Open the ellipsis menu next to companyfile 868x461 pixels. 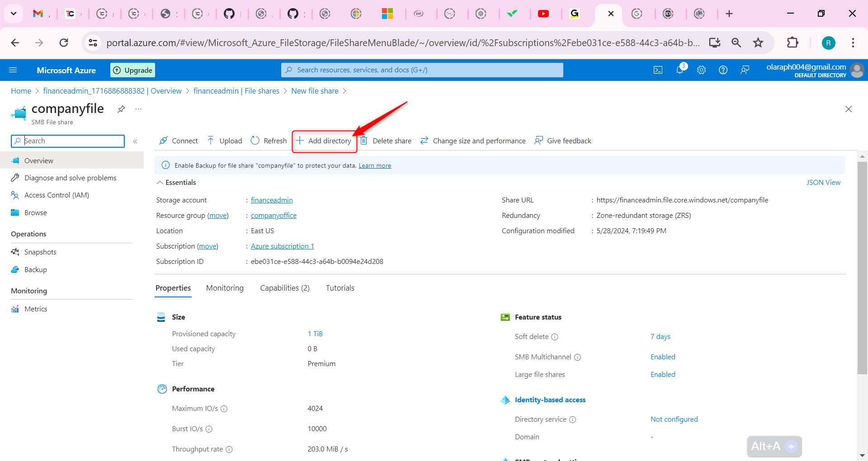[138, 109]
